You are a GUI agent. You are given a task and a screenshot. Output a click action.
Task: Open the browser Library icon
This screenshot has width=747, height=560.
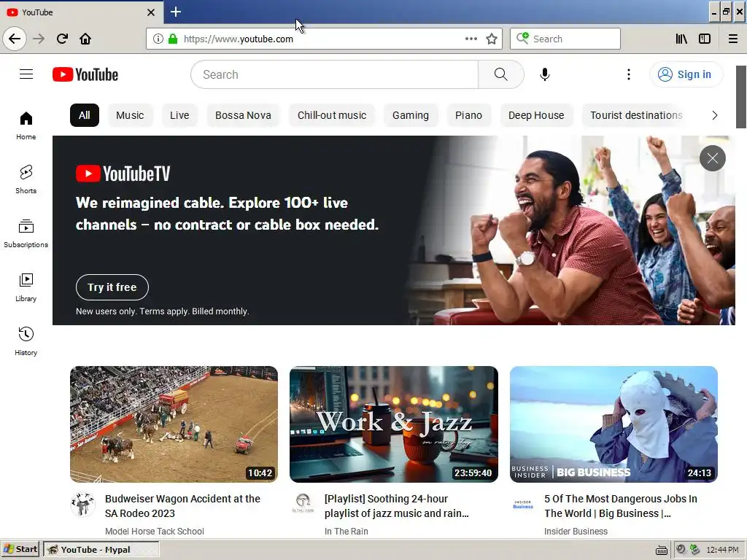pos(681,39)
